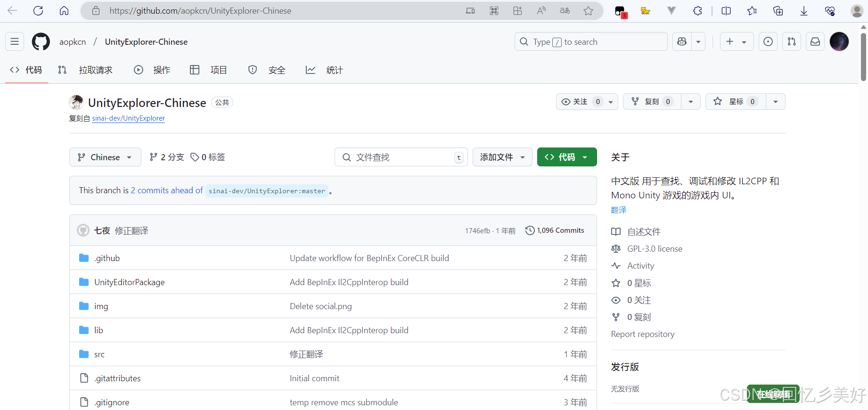Switch to the 代码 tab
Image resolution: width=868 pixels, height=410 pixels.
(x=26, y=70)
